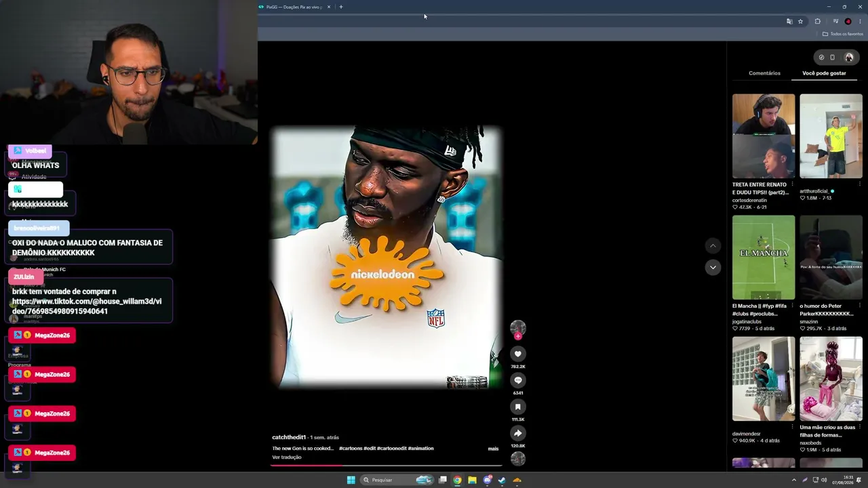868x488 pixels.
Task: Open the #animation hashtag
Action: [x=420, y=449]
